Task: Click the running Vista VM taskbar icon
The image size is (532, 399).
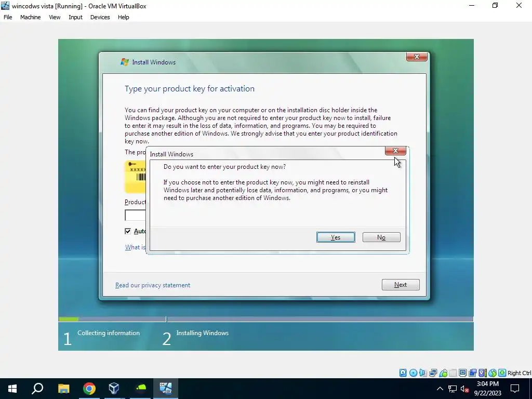Action: click(x=166, y=389)
